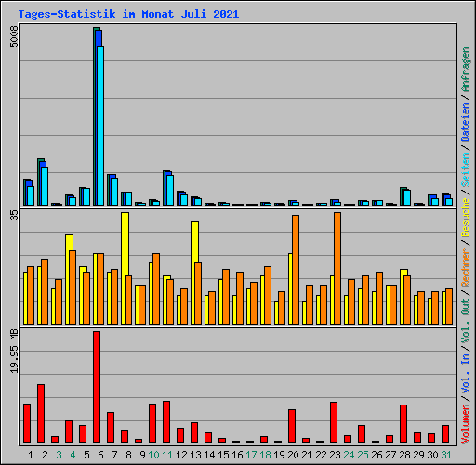Click the red 'Volumen' legend label
The image size is (476, 465).
[x=466, y=424]
